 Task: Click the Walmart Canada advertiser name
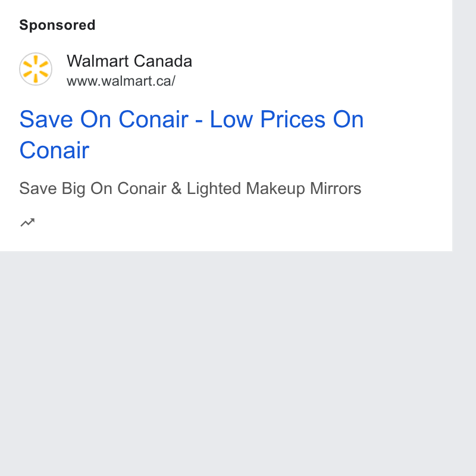(129, 61)
